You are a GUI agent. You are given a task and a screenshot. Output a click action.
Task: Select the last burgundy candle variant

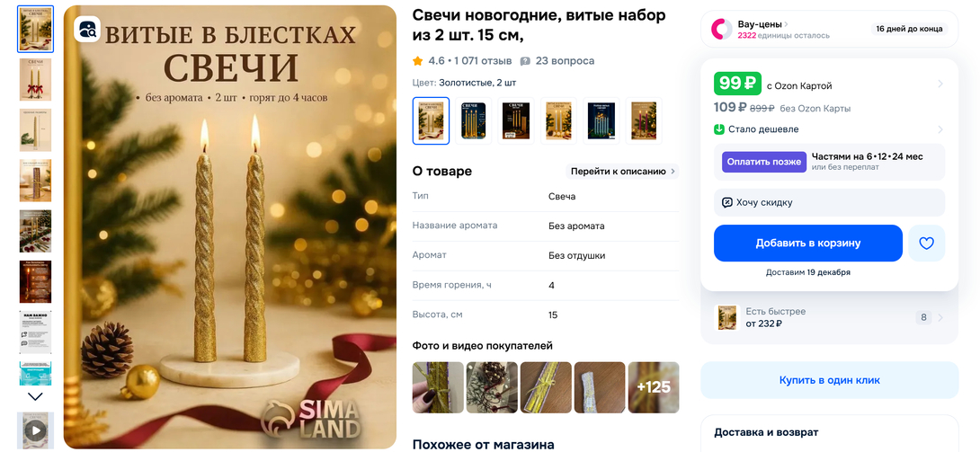click(643, 121)
